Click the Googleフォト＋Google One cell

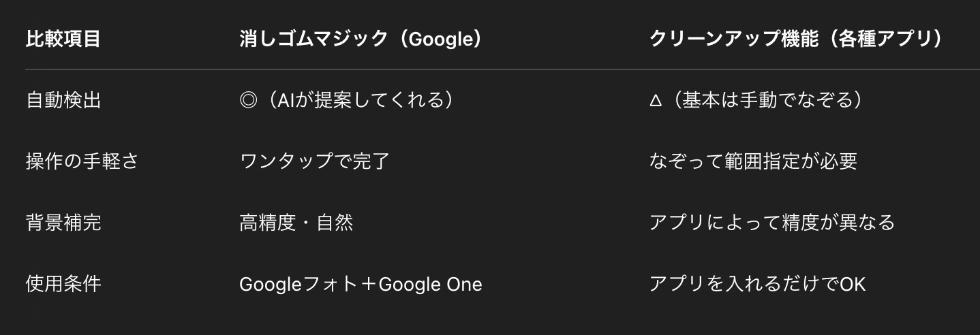361,283
